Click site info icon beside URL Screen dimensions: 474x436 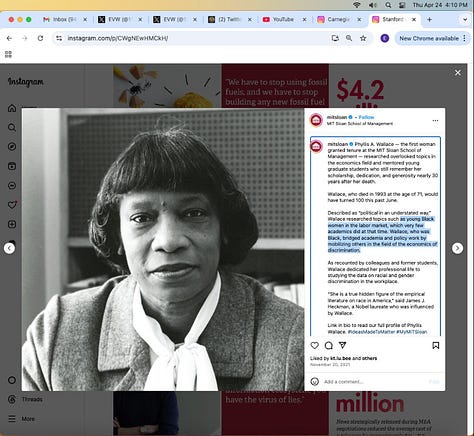click(59, 38)
